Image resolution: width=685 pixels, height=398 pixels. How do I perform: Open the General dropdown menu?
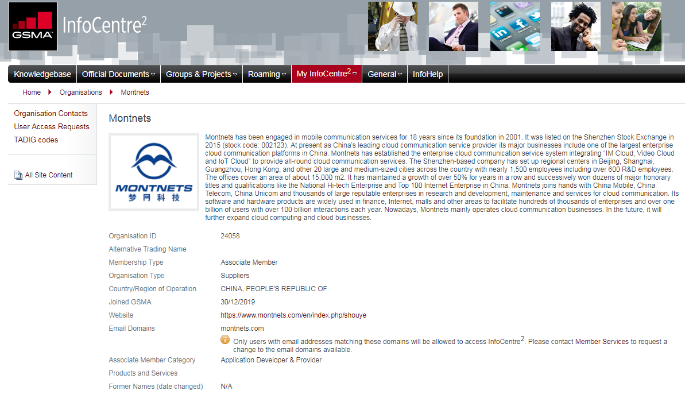coord(384,74)
